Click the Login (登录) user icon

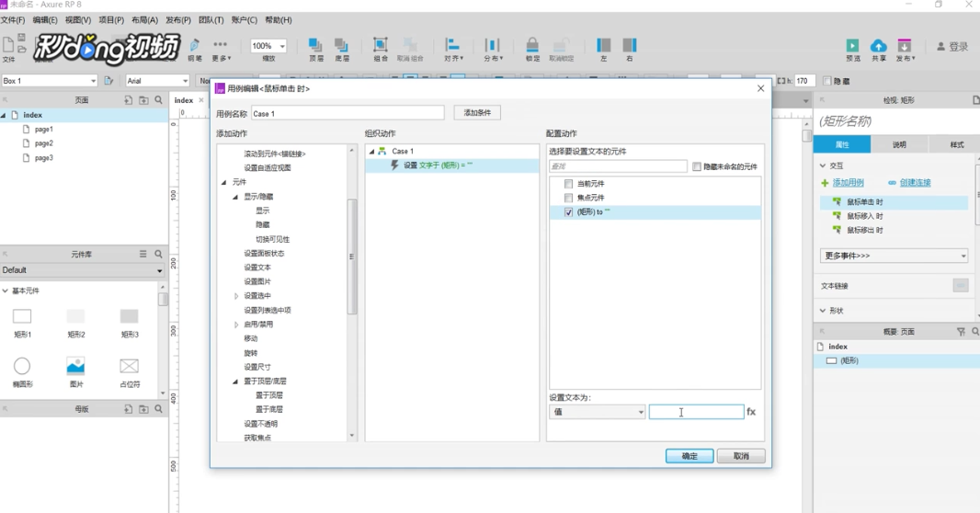tap(940, 46)
